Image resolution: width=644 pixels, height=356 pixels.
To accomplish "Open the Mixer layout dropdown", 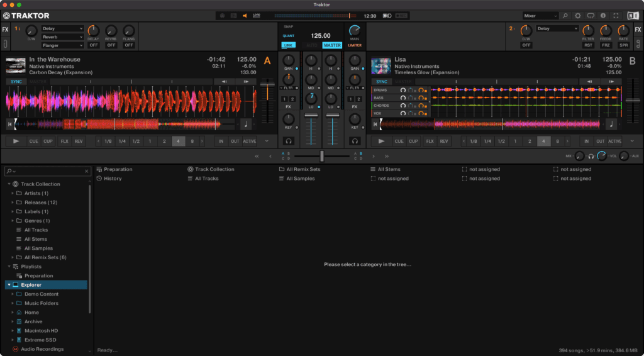I will point(540,16).
